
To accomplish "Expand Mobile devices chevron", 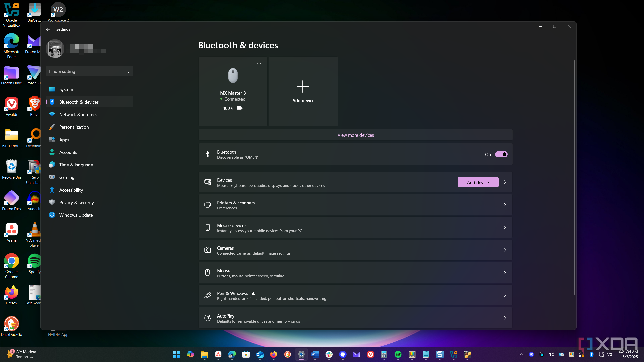I will [x=505, y=228].
